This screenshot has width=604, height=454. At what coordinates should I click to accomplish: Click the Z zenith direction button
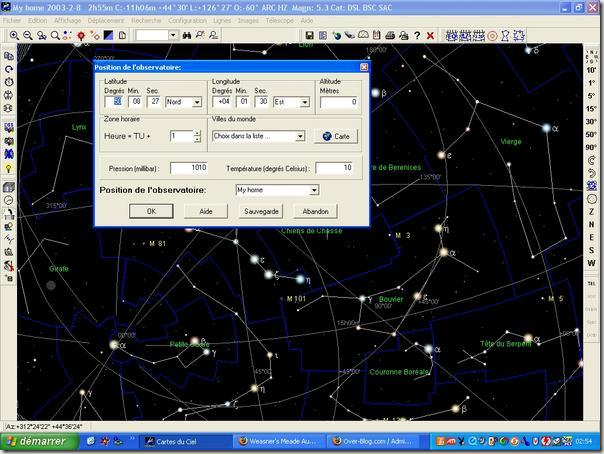pos(591,211)
